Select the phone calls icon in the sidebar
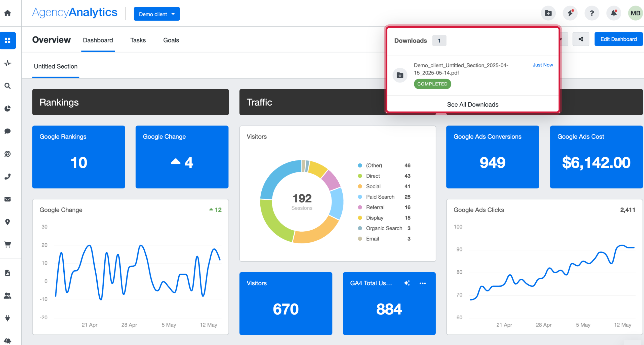Viewport: 644px width, 345px height. 8,176
